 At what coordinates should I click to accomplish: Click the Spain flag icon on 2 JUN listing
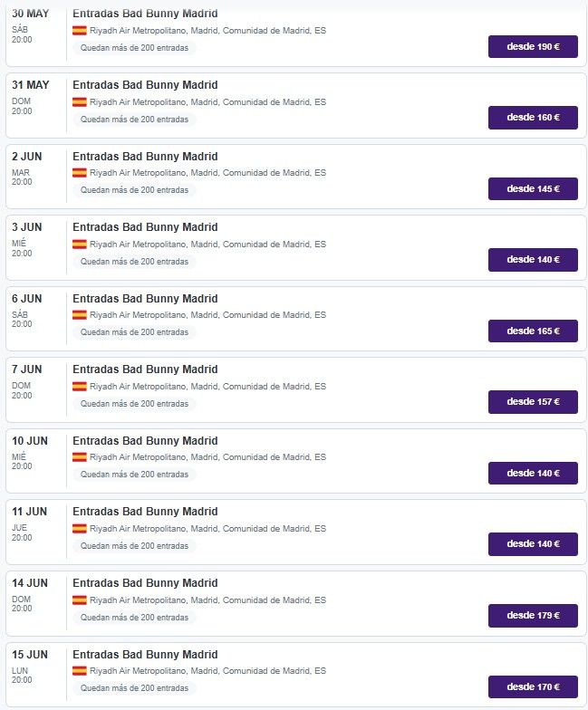click(x=80, y=172)
